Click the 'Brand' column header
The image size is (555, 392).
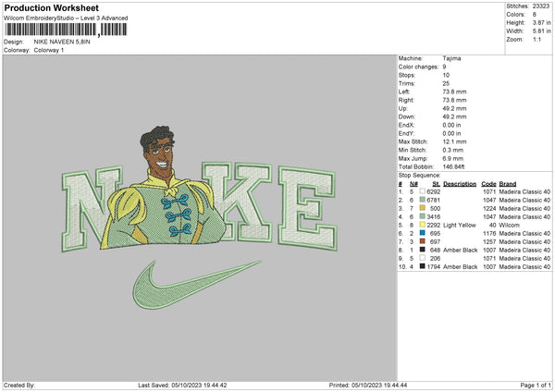pos(508,184)
